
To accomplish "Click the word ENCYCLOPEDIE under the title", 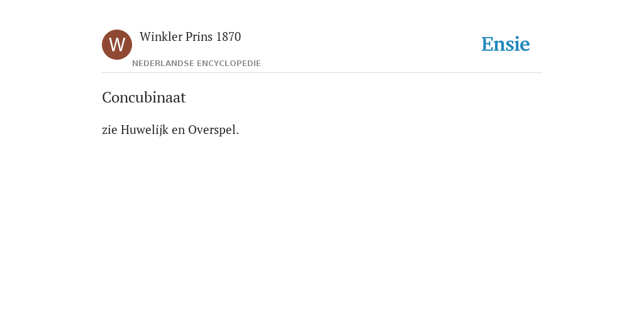I will 229,64.
